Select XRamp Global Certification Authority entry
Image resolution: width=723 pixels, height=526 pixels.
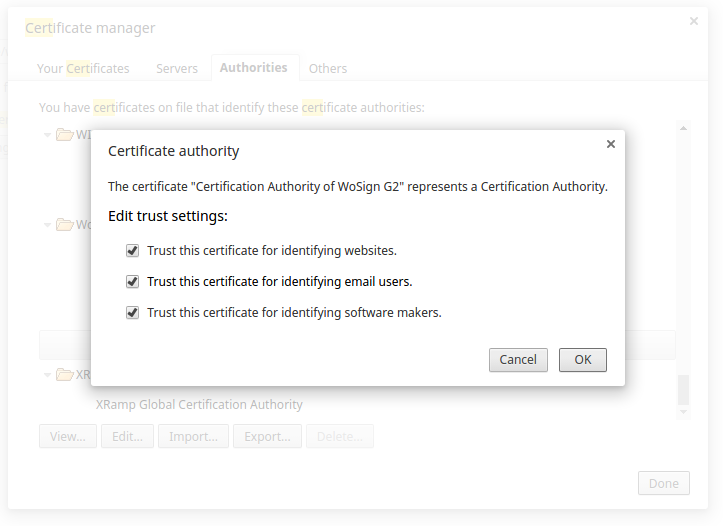[x=199, y=405]
